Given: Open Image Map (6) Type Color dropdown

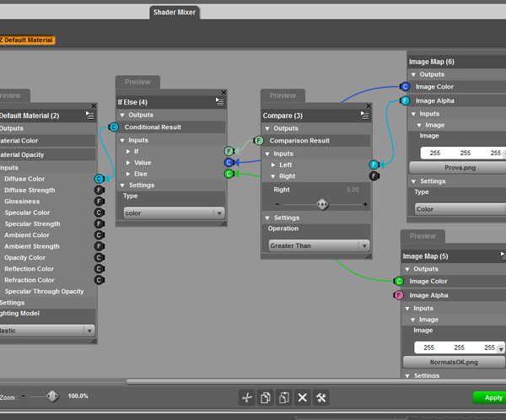Looking at the screenshot, I should 460,209.
